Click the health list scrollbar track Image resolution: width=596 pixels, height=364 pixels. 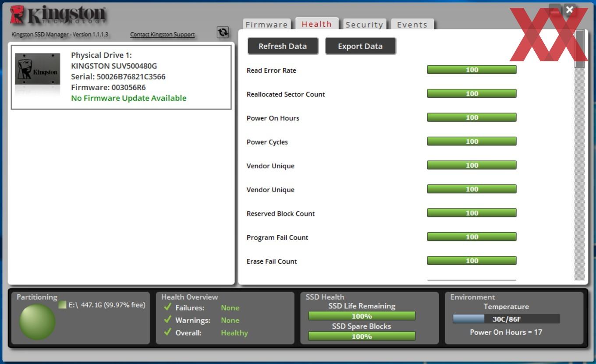[579, 175]
